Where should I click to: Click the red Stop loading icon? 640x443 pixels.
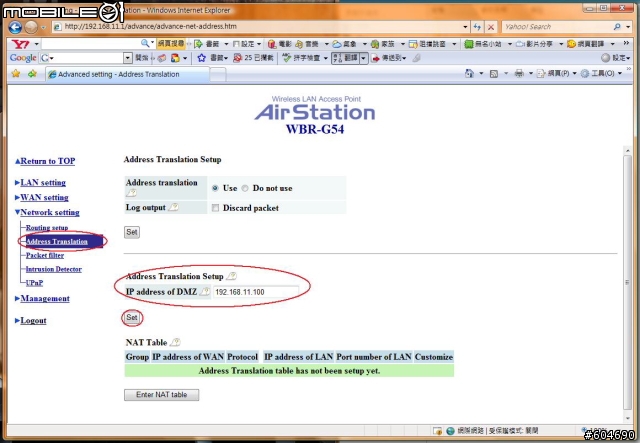pyautogui.click(x=491, y=27)
